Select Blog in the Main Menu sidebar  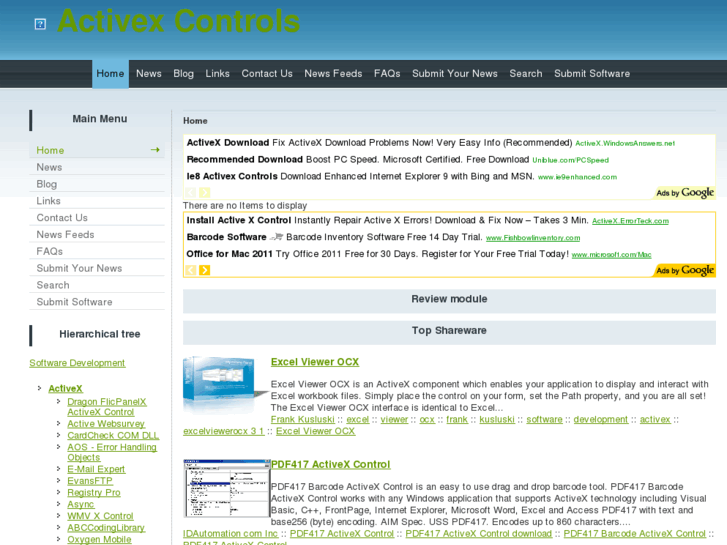(x=97, y=184)
